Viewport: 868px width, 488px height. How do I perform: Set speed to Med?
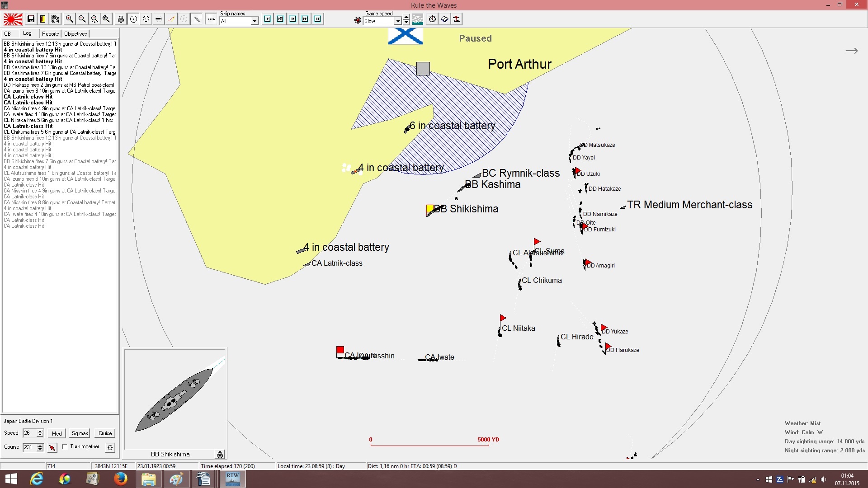tap(57, 433)
